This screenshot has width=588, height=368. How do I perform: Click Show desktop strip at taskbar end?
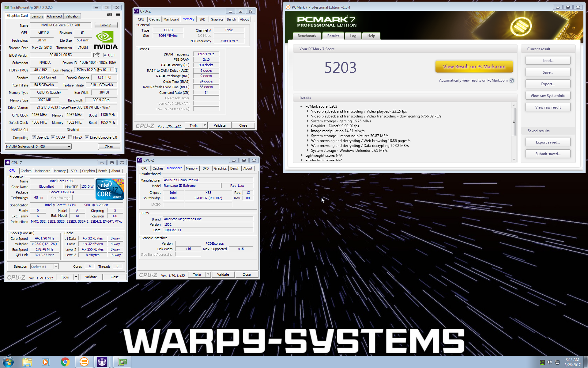(x=586, y=362)
